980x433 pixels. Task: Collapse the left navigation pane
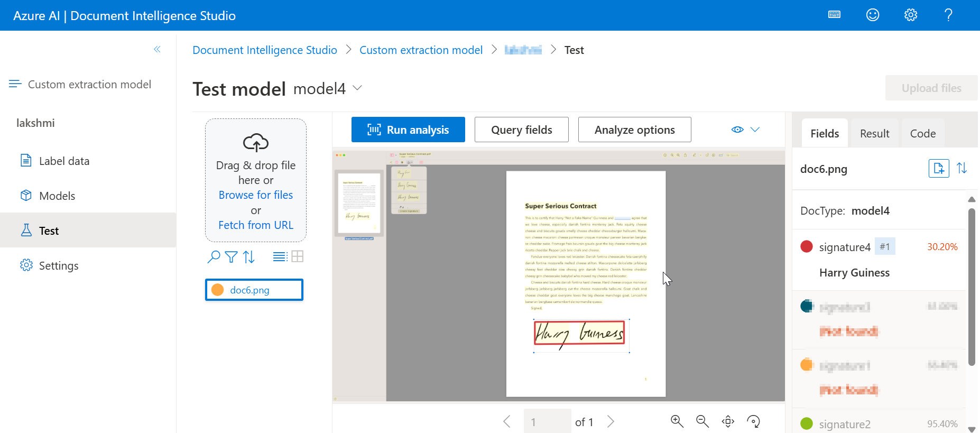(x=157, y=49)
